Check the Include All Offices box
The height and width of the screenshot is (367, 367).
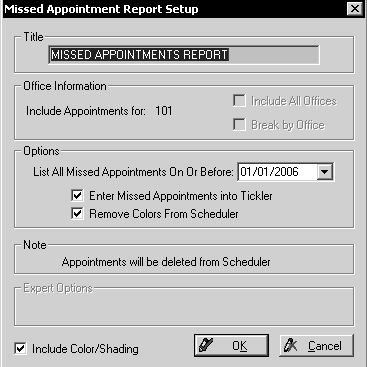(239, 101)
